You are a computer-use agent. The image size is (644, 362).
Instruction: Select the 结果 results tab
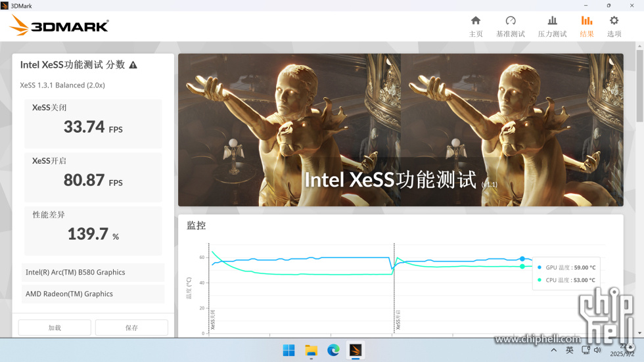tap(586, 26)
